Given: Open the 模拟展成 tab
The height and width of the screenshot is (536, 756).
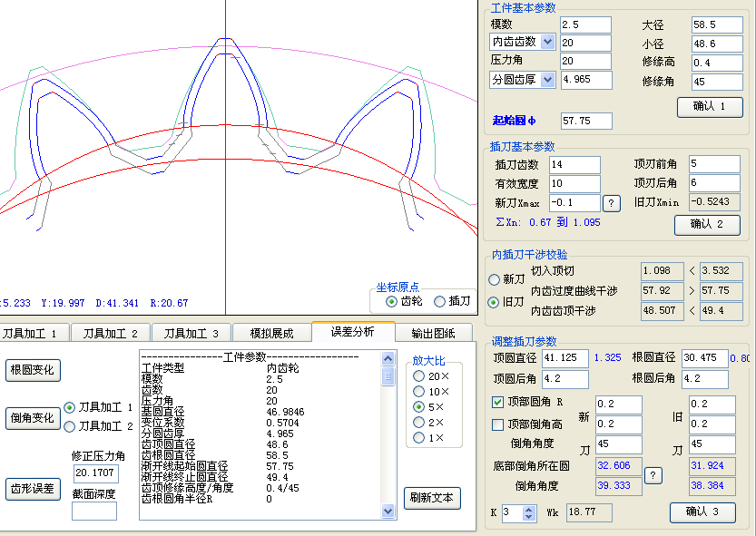Looking at the screenshot, I should 272,333.
